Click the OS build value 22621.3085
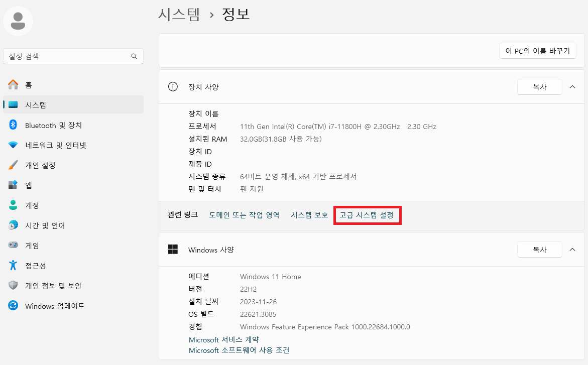Image resolution: width=588 pixels, height=365 pixels. click(x=258, y=314)
